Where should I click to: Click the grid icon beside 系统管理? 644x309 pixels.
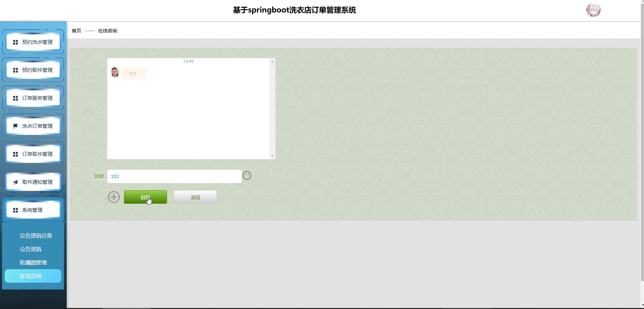15,210
